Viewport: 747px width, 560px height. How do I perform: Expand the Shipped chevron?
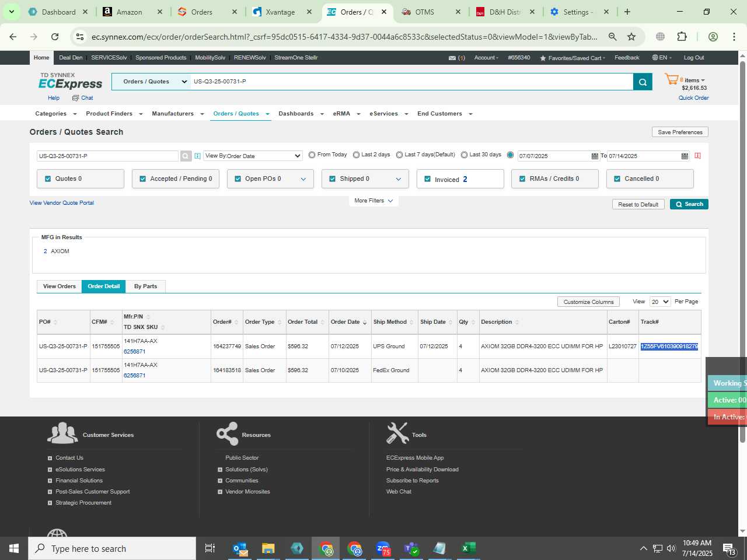(399, 179)
